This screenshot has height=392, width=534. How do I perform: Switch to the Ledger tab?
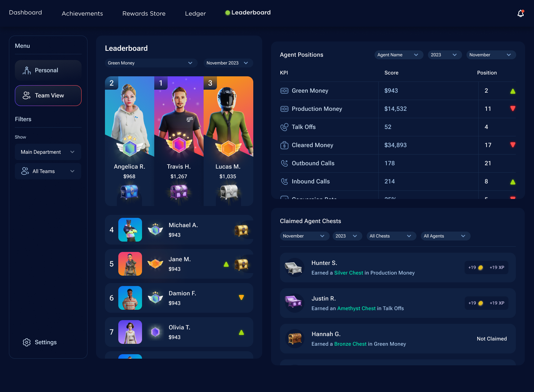pos(195,13)
